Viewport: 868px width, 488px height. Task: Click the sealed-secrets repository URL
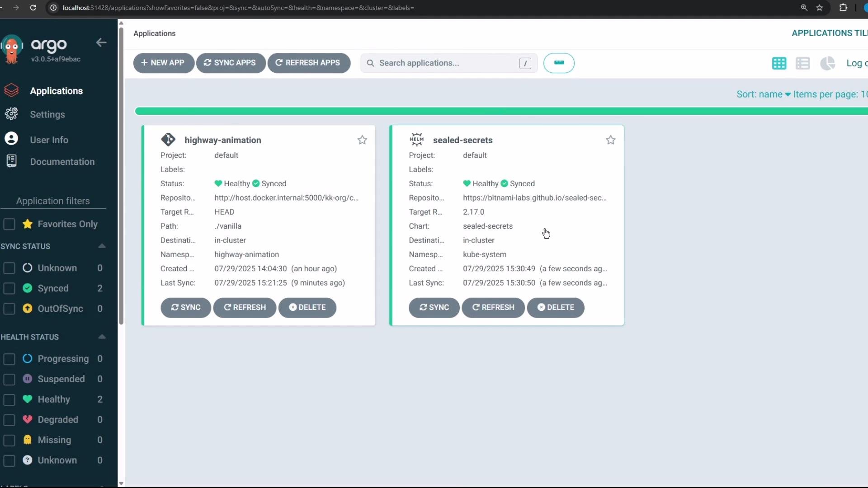coord(535,198)
